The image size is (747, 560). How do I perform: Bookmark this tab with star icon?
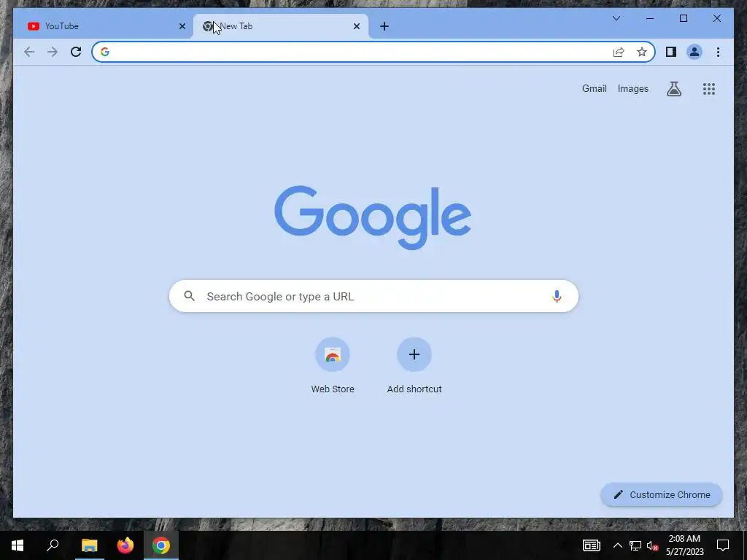tap(642, 52)
